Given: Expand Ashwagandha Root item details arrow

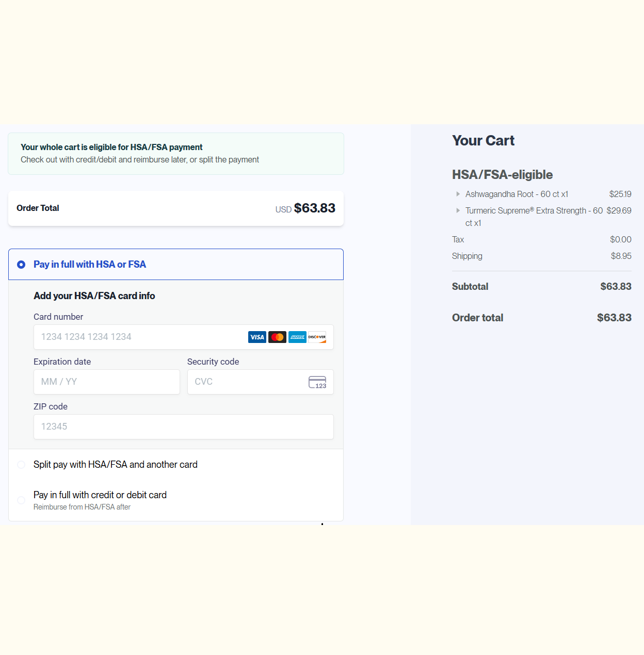Looking at the screenshot, I should coord(458,194).
